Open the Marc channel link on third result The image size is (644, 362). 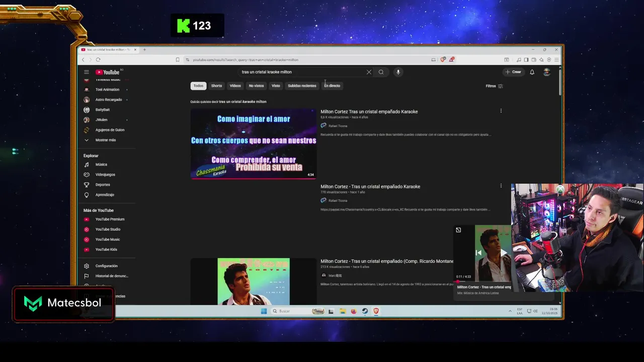click(335, 276)
